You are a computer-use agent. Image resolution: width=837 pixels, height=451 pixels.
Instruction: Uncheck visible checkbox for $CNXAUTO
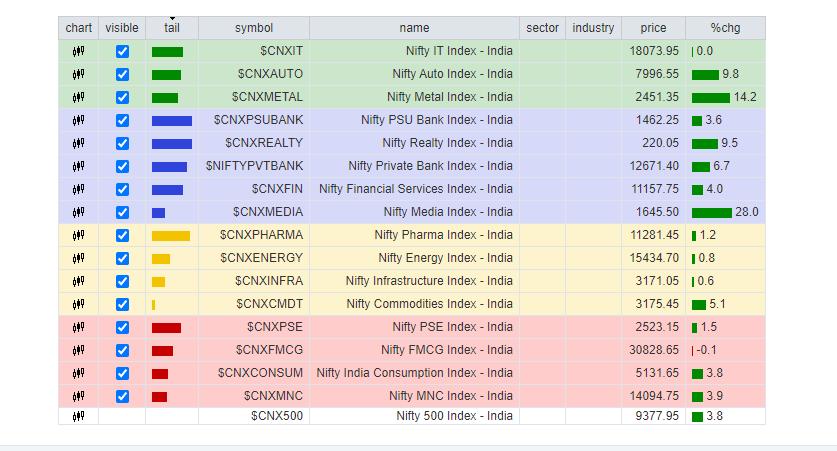pyautogui.click(x=122, y=74)
